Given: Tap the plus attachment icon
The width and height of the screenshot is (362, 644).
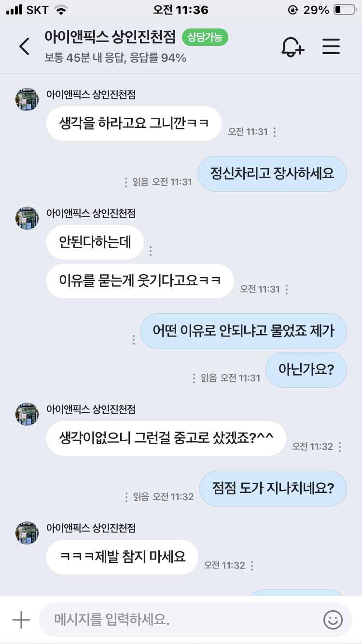Looking at the screenshot, I should (21, 620).
